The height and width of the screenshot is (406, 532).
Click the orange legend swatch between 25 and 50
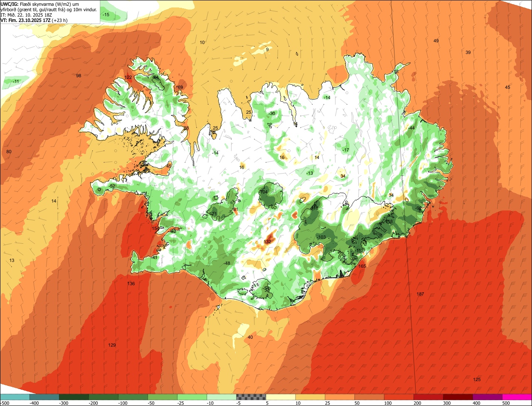click(x=339, y=397)
